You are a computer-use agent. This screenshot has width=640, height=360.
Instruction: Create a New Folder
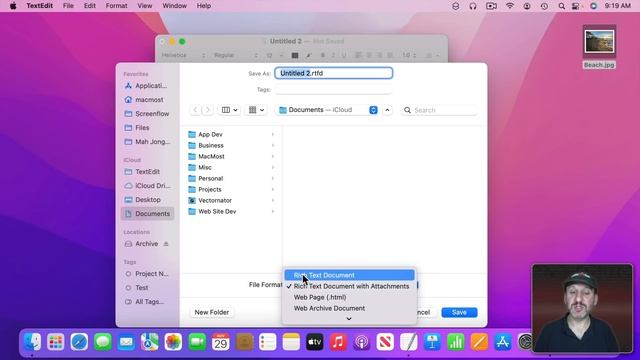pos(211,312)
